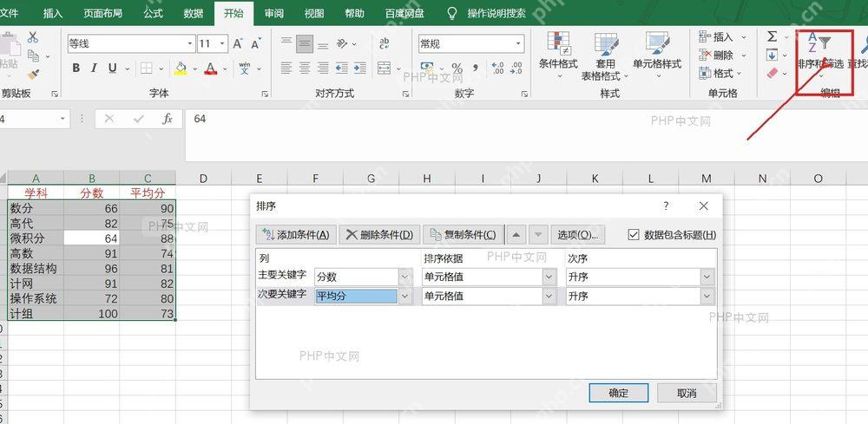Select cell with 微积分 score 64
The height and width of the screenshot is (424, 868).
click(91, 238)
